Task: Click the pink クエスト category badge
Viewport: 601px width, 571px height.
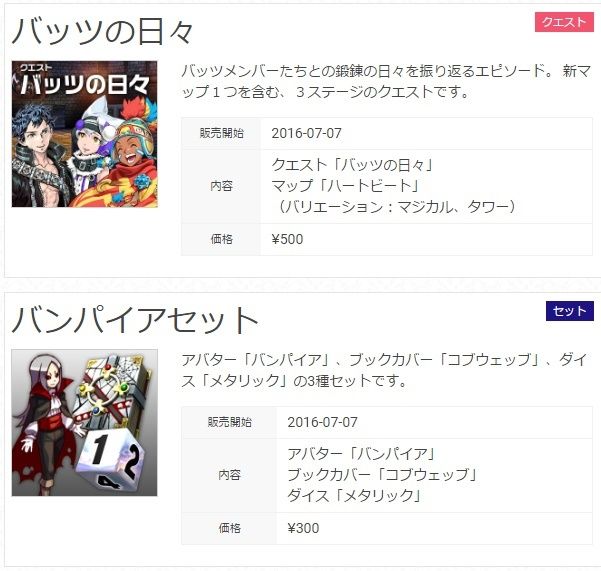Action: (x=564, y=22)
